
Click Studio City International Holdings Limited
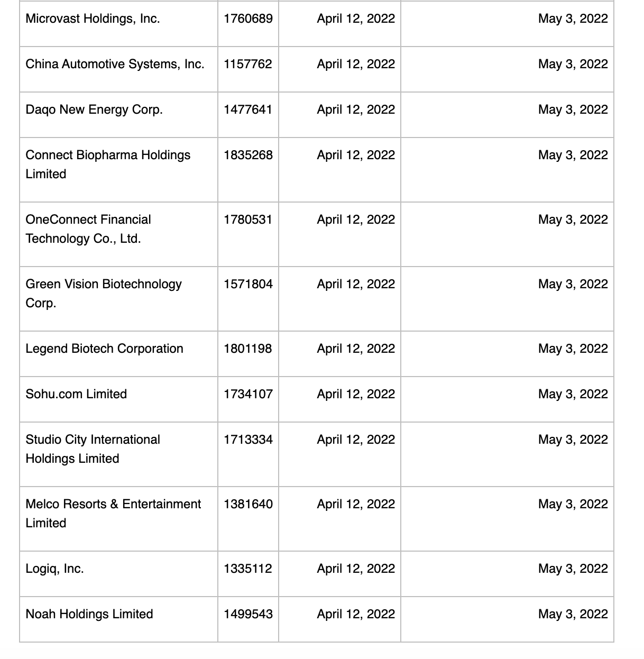[93, 449]
